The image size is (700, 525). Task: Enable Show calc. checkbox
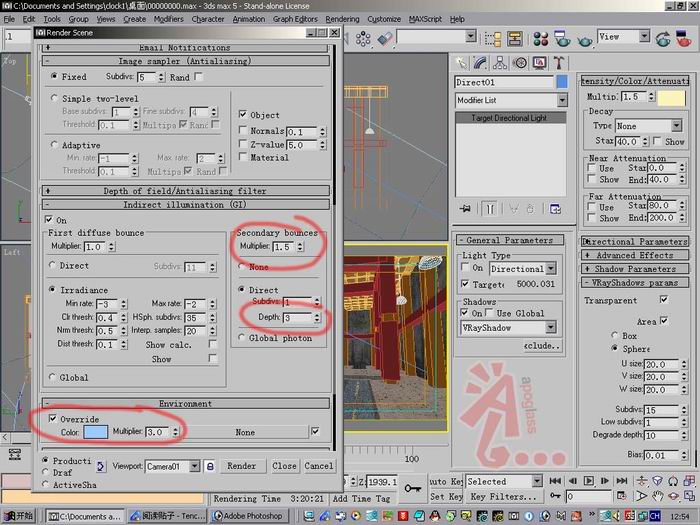tap(213, 344)
